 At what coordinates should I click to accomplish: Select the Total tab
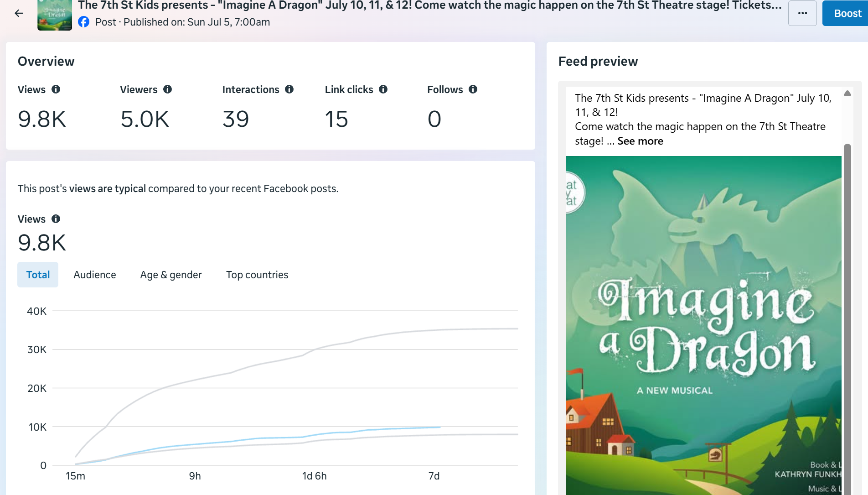point(38,275)
